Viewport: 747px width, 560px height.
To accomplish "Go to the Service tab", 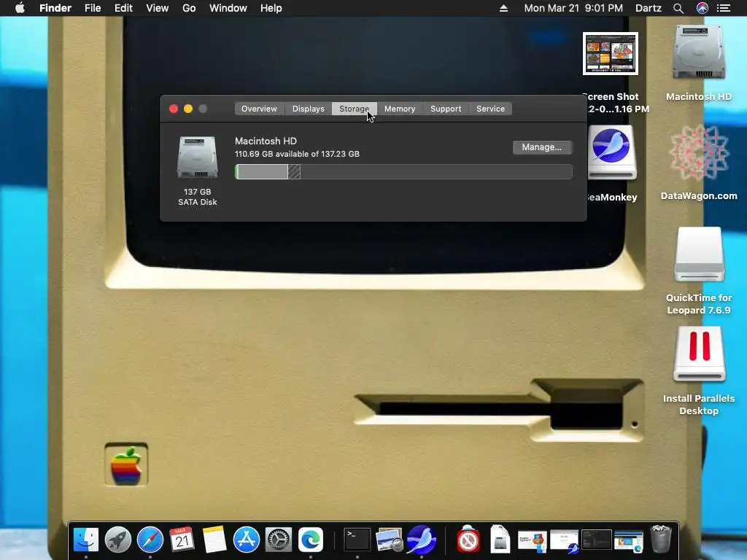I will pyautogui.click(x=490, y=109).
